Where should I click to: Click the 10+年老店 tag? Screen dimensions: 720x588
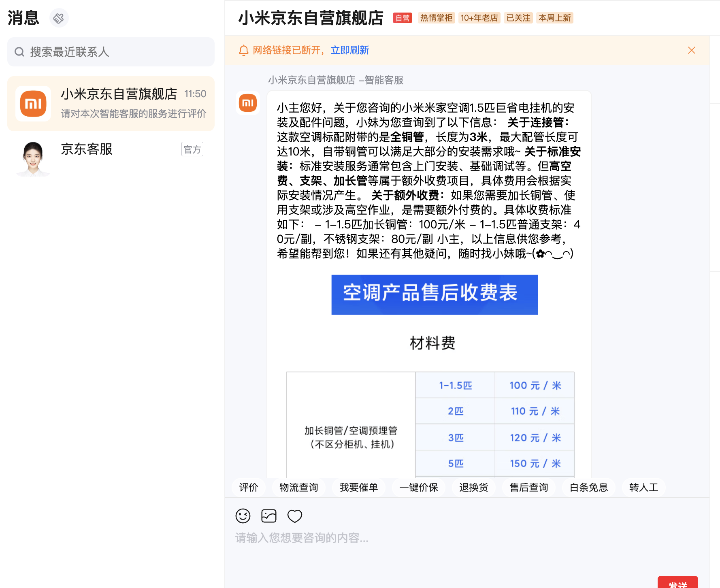[x=479, y=18]
